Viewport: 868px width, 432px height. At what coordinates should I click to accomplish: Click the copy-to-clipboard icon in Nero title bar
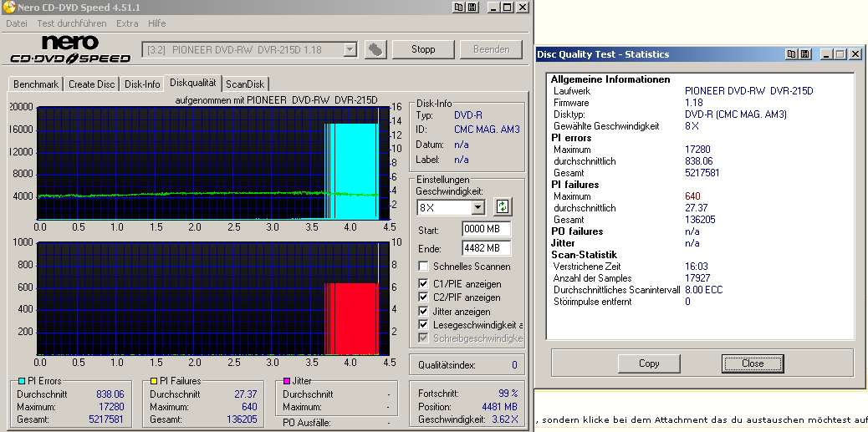pyautogui.click(x=460, y=8)
